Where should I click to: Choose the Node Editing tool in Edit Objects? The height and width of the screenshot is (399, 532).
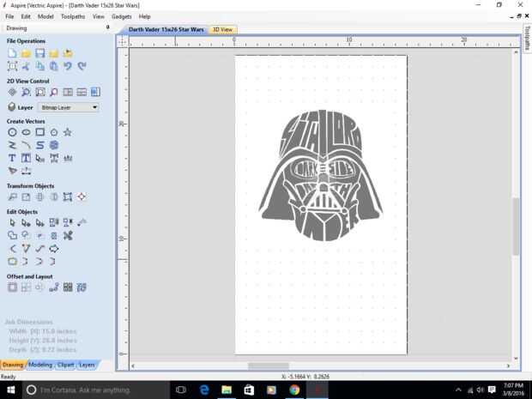click(x=26, y=223)
